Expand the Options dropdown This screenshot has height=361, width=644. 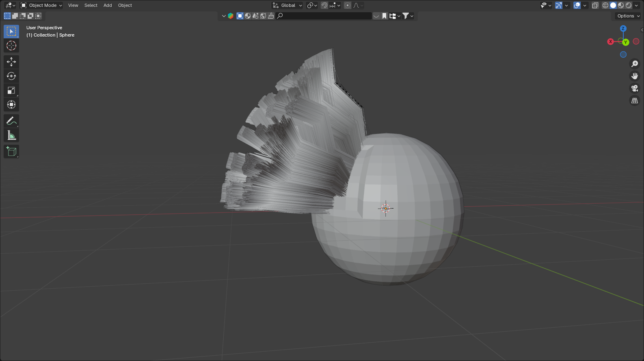628,16
